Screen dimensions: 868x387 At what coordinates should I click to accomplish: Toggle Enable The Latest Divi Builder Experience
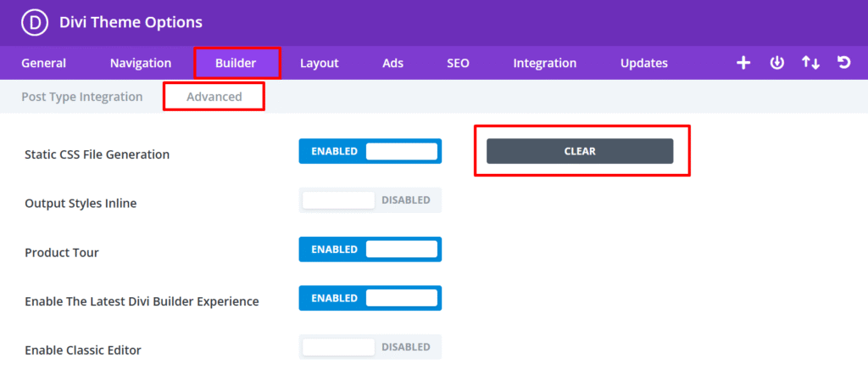pyautogui.click(x=370, y=298)
